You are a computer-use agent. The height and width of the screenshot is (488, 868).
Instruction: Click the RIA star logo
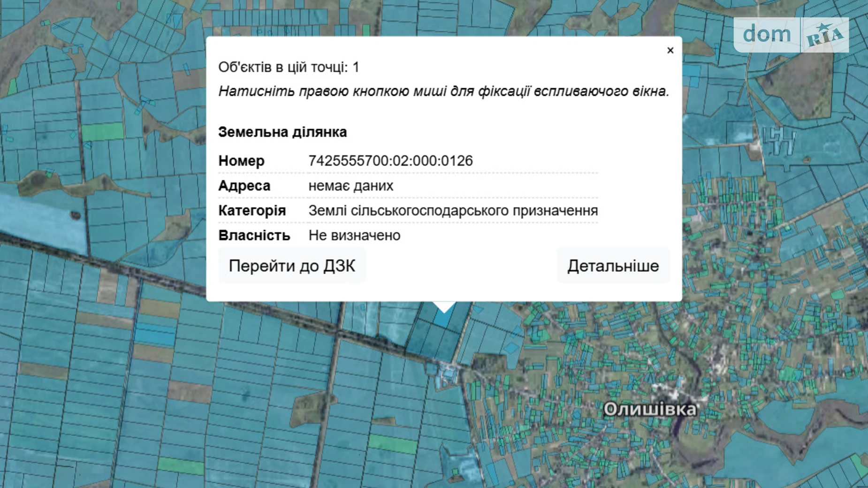tap(824, 35)
